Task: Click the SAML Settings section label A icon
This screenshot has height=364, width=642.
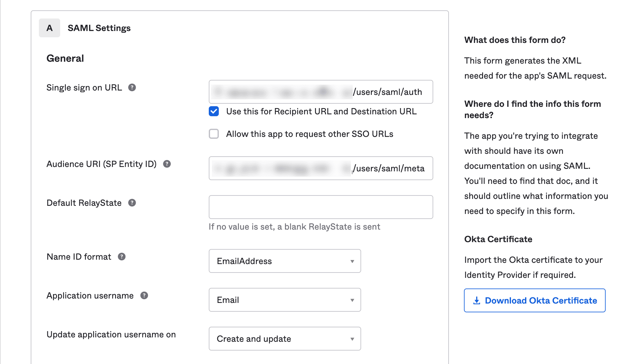Action: tap(50, 28)
